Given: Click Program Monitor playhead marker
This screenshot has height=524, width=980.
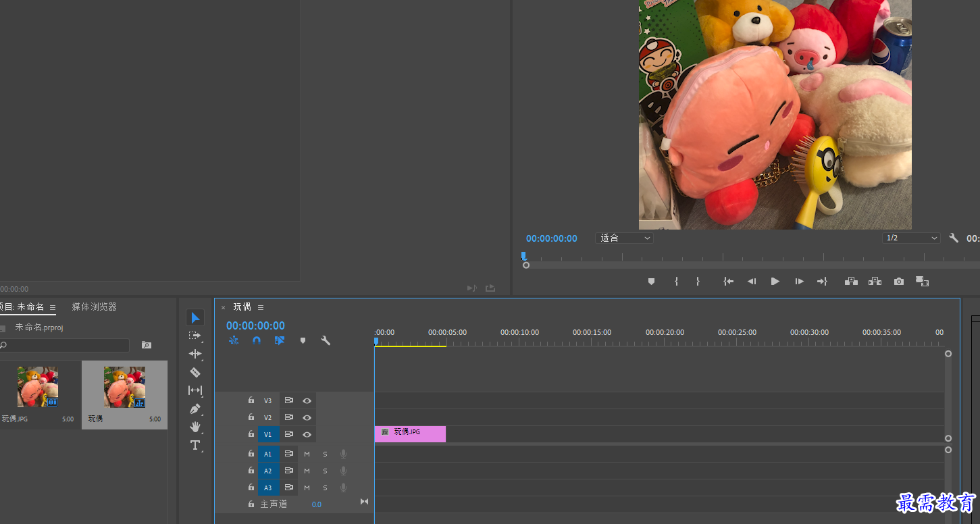Looking at the screenshot, I should coord(523,256).
